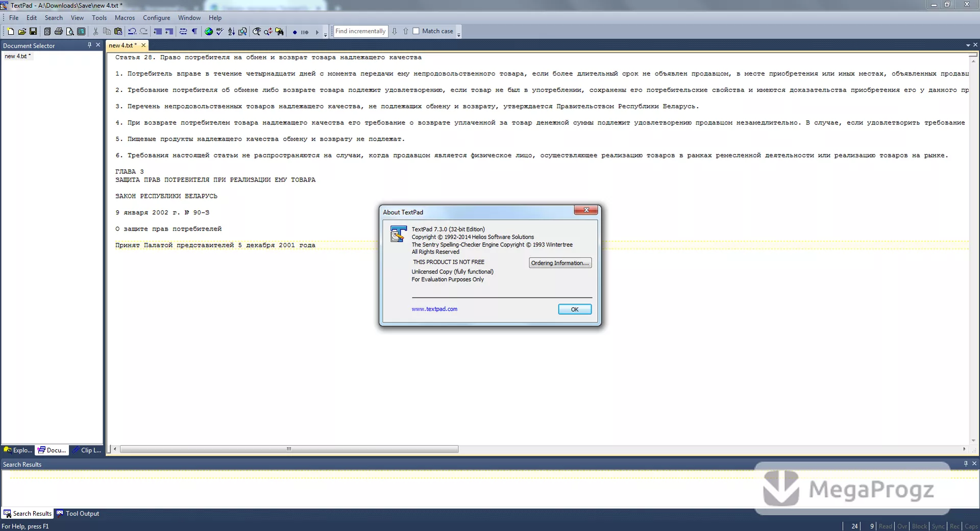Image resolution: width=980 pixels, height=531 pixels.
Task: Click the Open file toolbar icon
Action: point(22,32)
